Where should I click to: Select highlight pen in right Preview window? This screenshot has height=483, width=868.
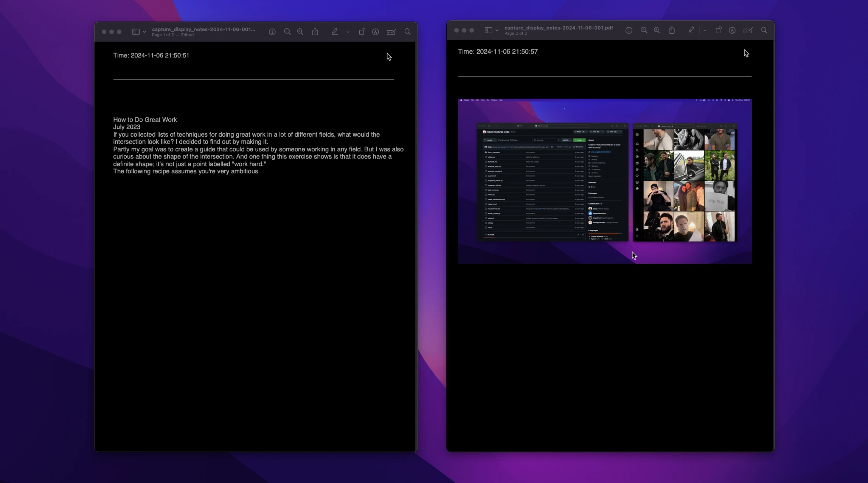point(691,30)
